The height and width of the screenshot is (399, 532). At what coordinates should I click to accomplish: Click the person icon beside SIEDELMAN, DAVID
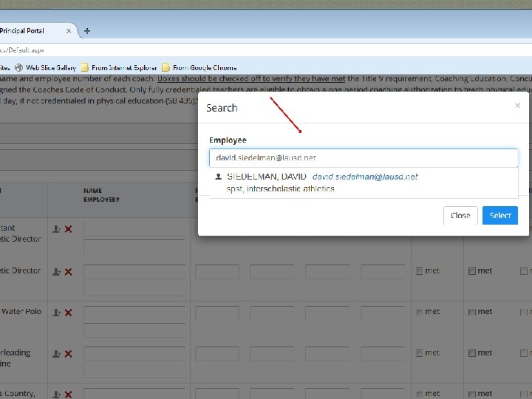tap(219, 177)
